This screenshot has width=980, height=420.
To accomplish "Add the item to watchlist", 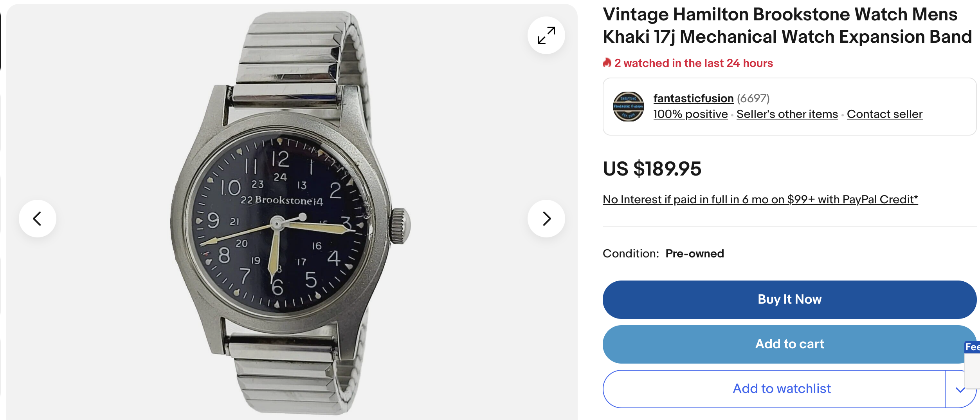I will coord(782,389).
